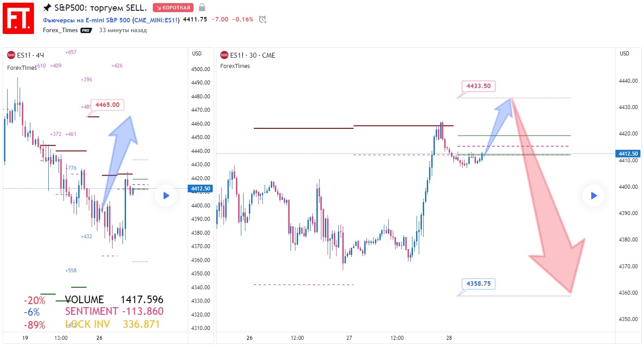
Task: Select the 4433.50 target price label
Action: [x=479, y=86]
